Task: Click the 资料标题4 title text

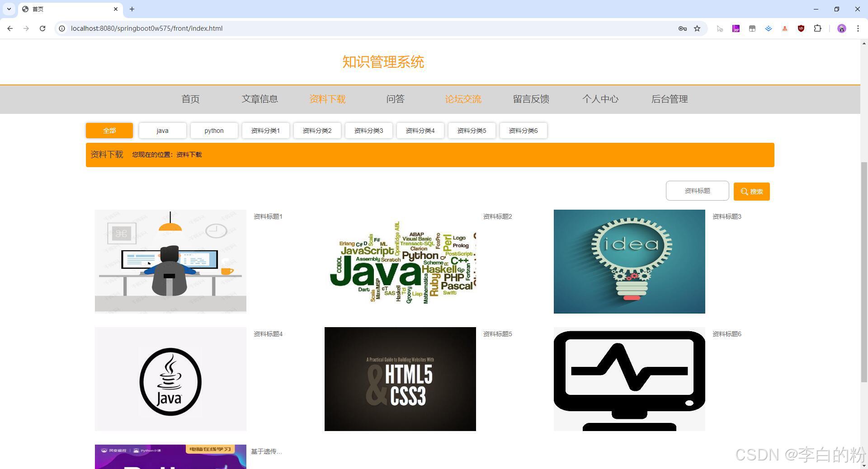Action: click(x=268, y=334)
